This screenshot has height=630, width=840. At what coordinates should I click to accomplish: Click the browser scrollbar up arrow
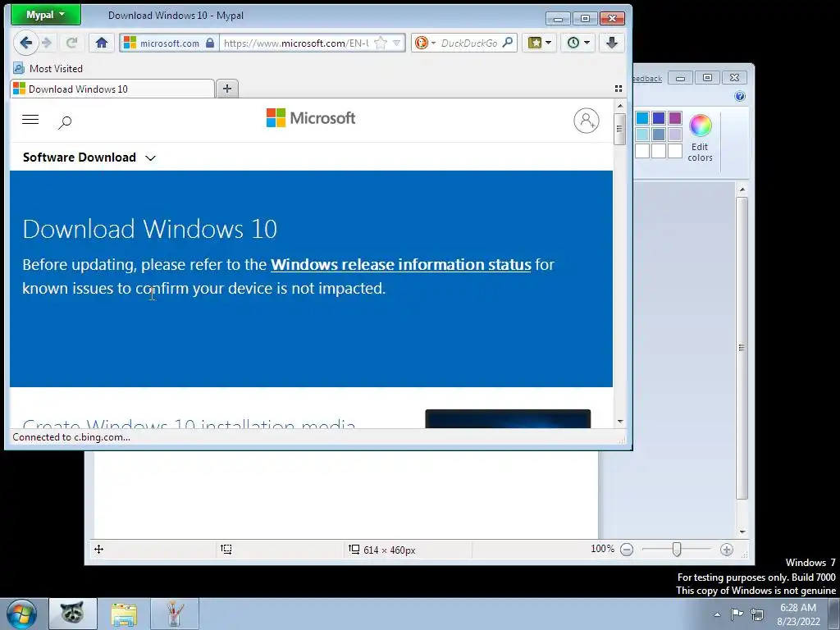620,106
